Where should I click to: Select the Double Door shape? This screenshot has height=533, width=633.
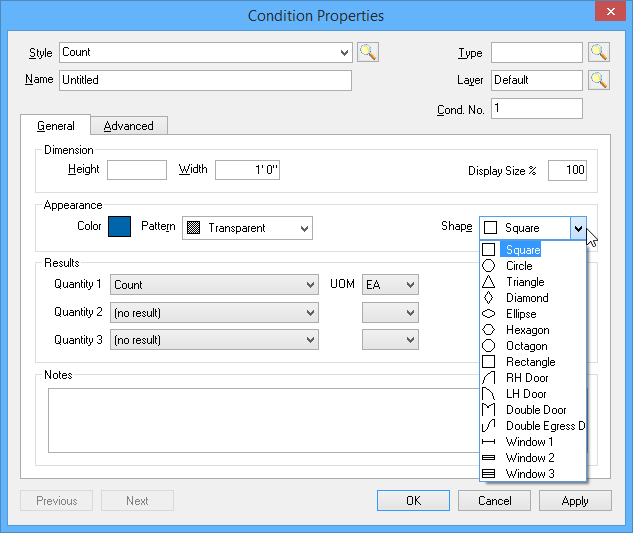533,410
